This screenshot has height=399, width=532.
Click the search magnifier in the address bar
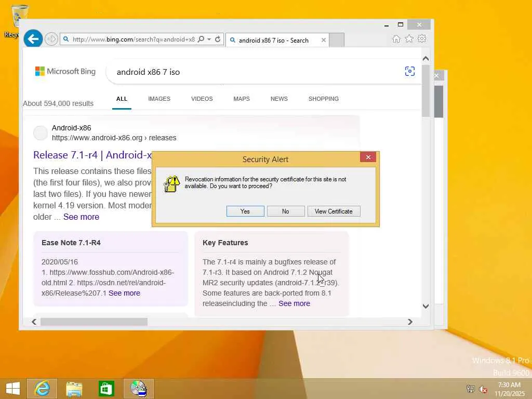pos(201,39)
